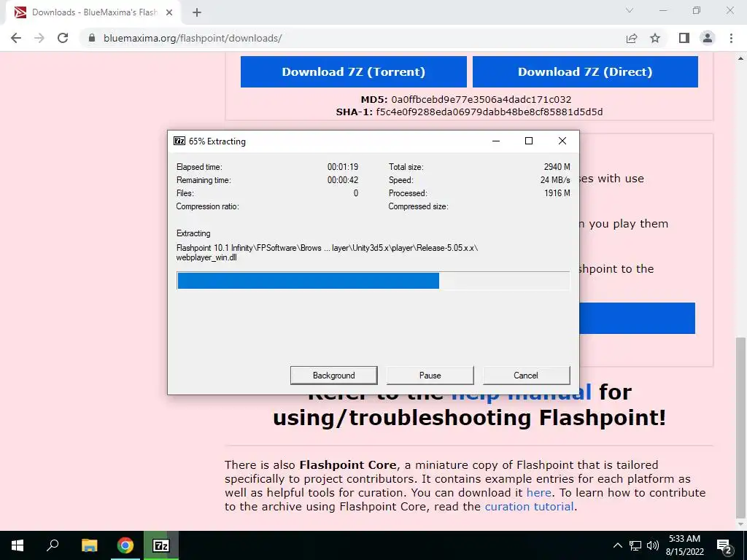
Task: Click the Background button in 7-Zip dialog
Action: coord(334,376)
